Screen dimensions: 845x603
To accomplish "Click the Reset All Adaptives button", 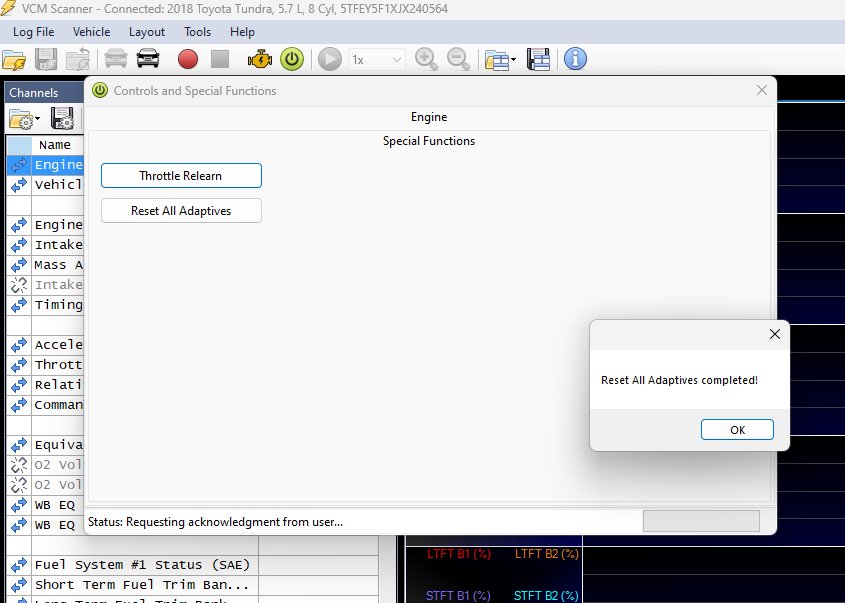I will point(181,211).
